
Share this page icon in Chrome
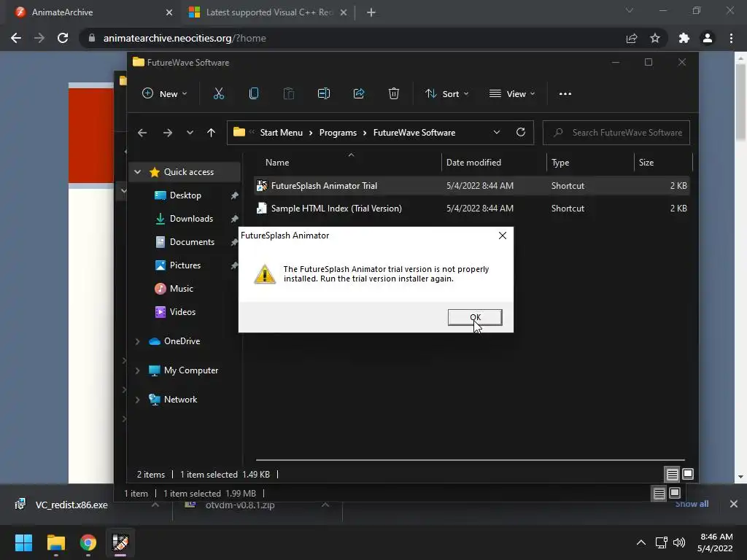[632, 38]
